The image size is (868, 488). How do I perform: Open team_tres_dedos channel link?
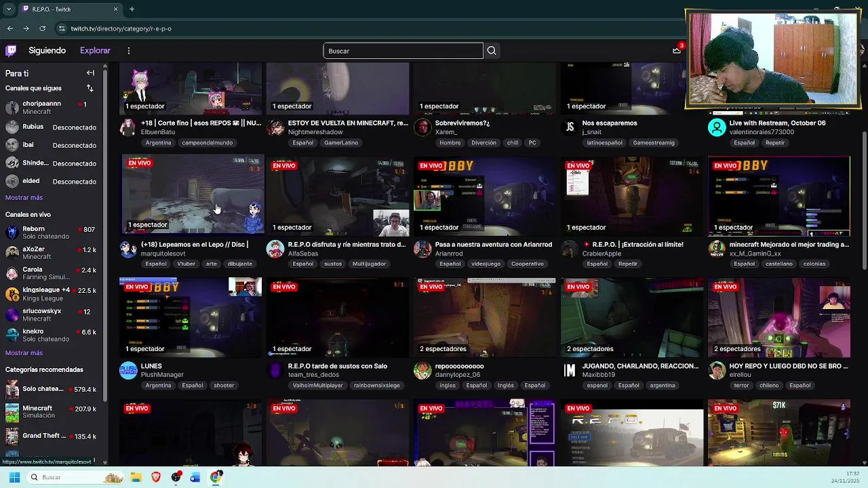313,375
